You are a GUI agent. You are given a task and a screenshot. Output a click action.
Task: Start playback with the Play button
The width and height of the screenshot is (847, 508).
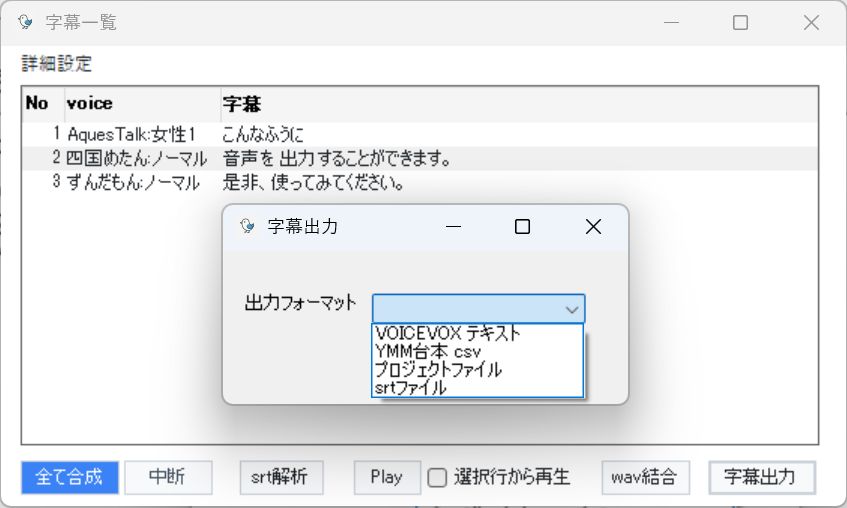pos(387,477)
